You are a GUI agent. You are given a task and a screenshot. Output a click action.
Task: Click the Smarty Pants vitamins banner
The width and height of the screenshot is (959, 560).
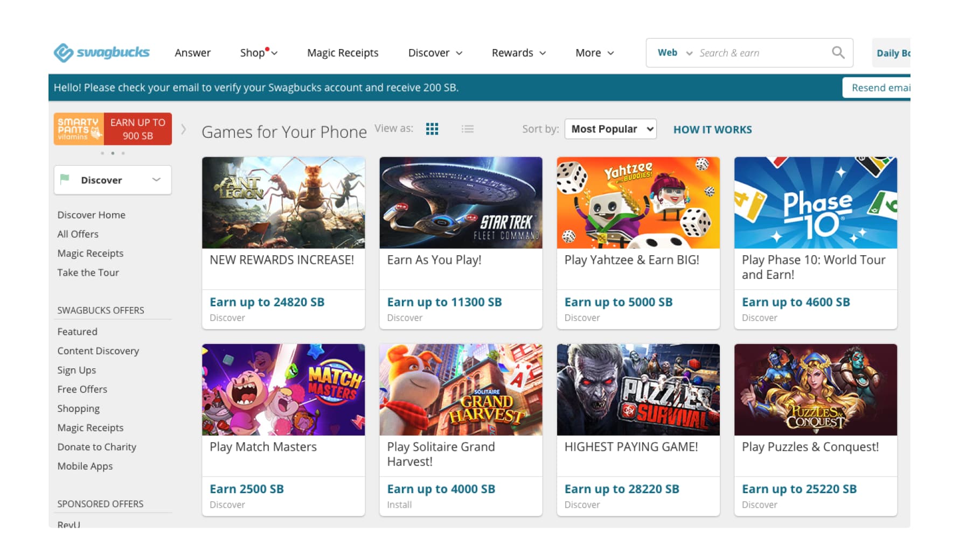113,129
